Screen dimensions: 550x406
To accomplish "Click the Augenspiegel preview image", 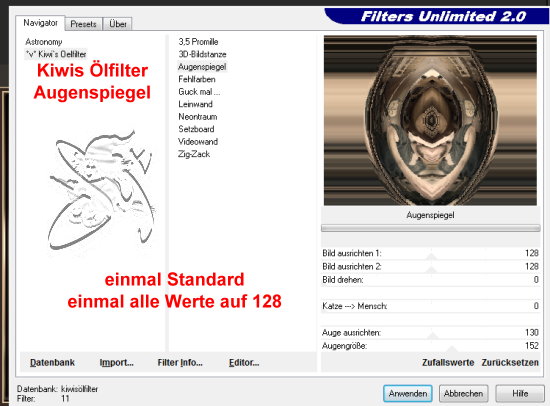I will point(430,120).
